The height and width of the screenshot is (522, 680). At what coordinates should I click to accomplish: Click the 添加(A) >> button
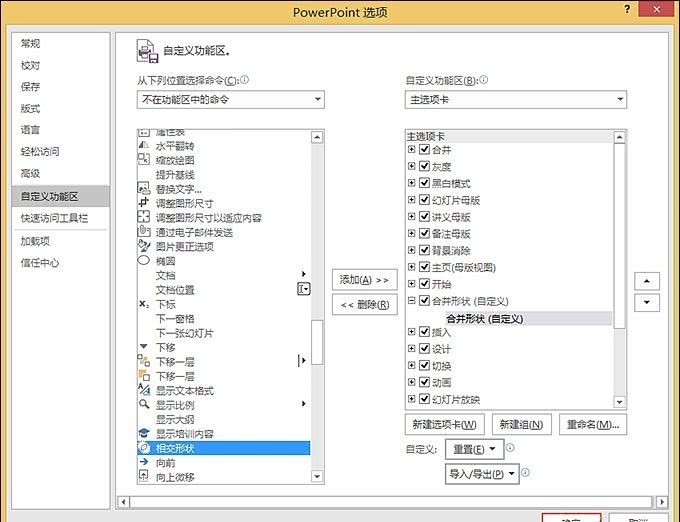point(365,280)
